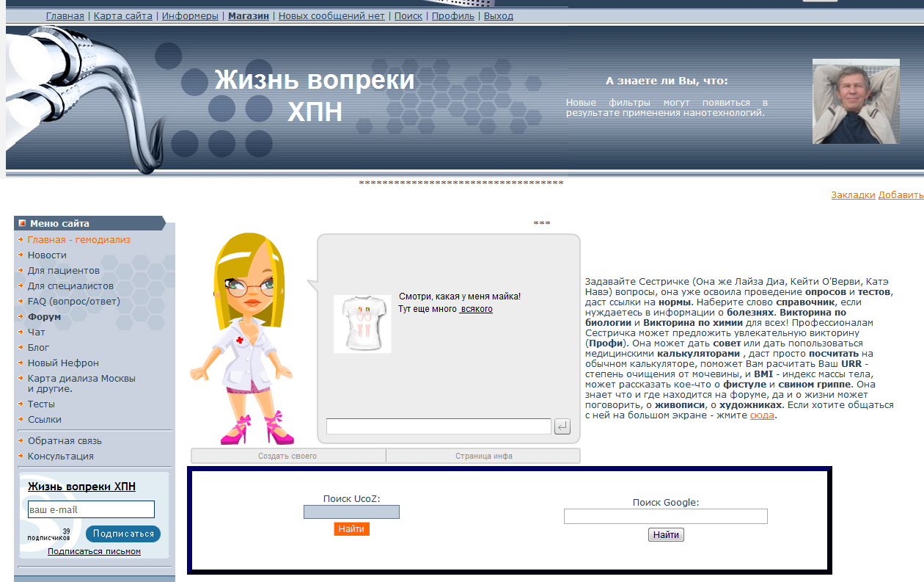Open Магазин in the top navigation
The height and width of the screenshot is (582, 924).
(x=249, y=15)
